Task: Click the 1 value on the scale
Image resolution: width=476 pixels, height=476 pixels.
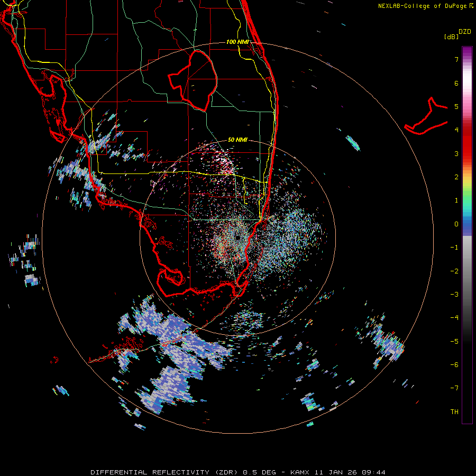Action: pos(456,200)
